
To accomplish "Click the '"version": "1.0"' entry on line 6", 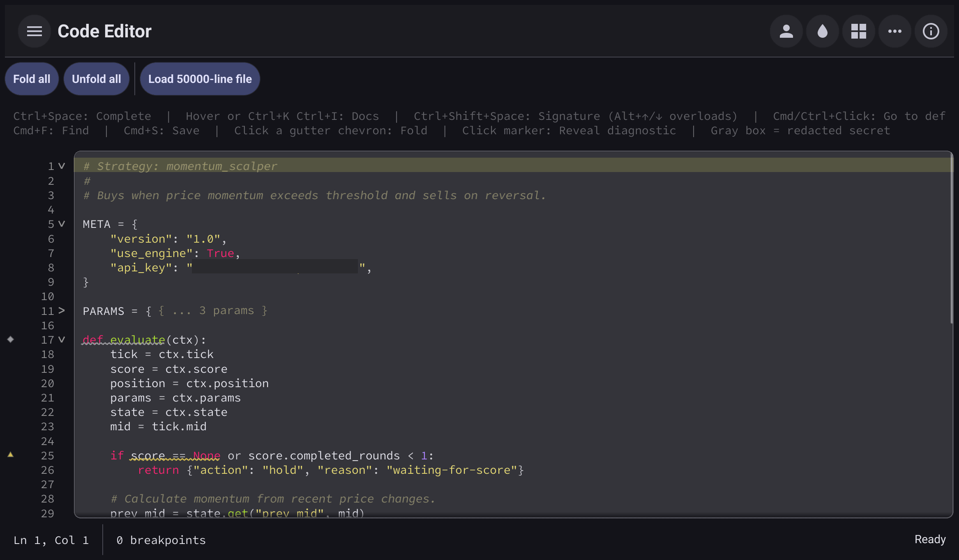I will [x=168, y=239].
